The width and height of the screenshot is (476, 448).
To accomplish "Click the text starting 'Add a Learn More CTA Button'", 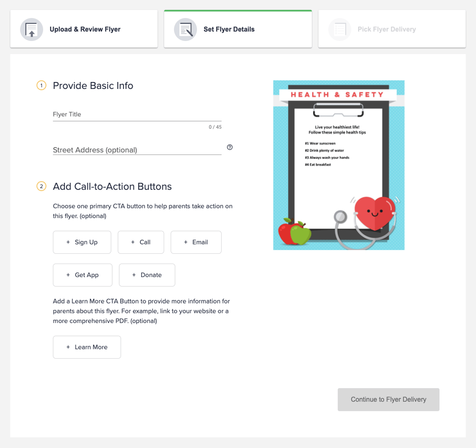I will (x=142, y=311).
